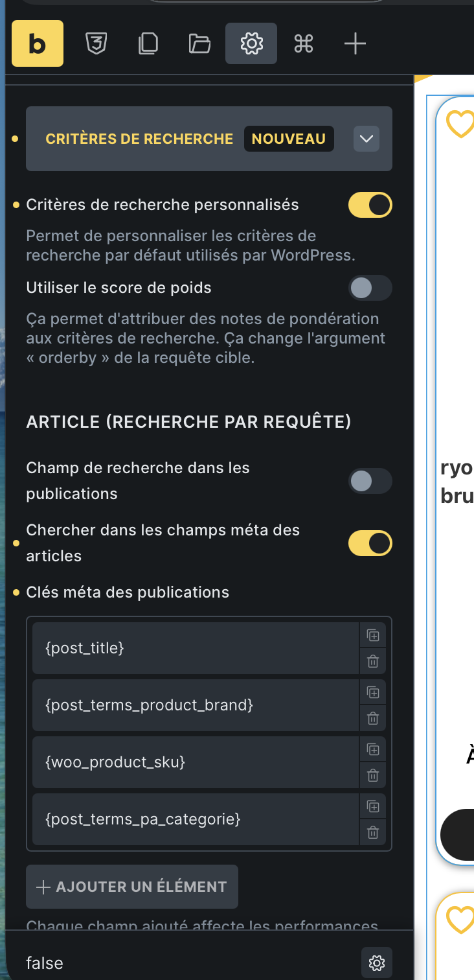Click the plus add element icon
Screen dimensions: 474x980
click(355, 44)
